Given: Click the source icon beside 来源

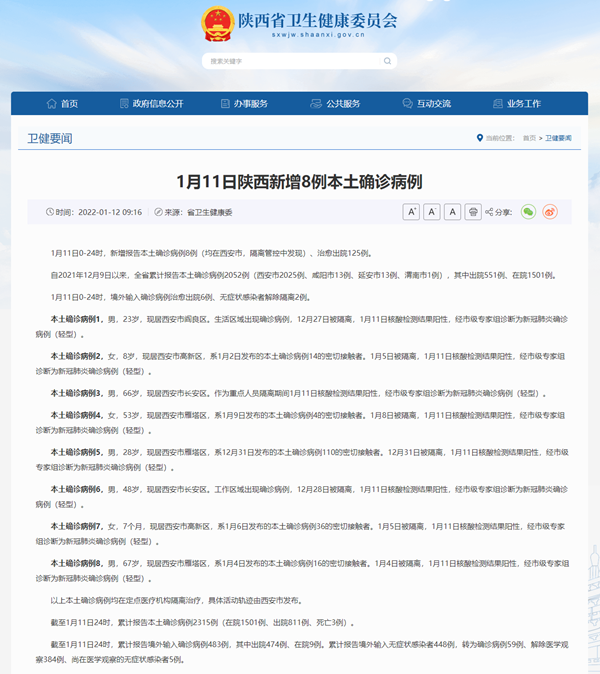Looking at the screenshot, I should coord(158,212).
